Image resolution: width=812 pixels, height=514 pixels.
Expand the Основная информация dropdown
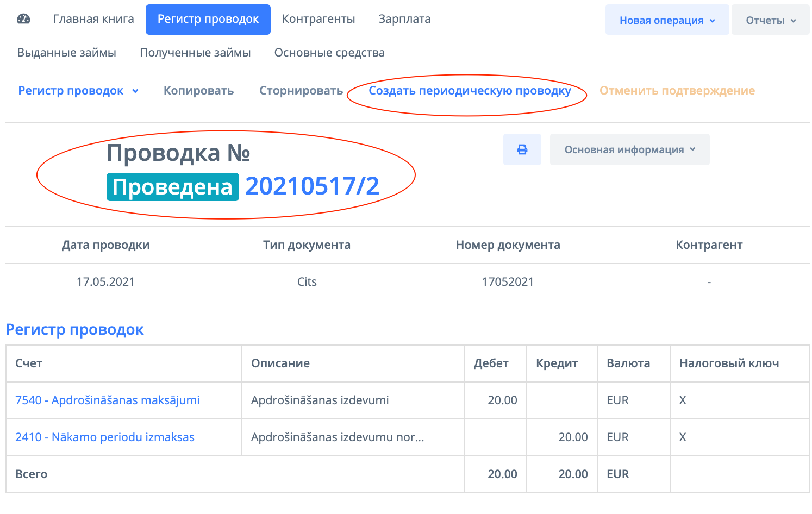pyautogui.click(x=629, y=149)
